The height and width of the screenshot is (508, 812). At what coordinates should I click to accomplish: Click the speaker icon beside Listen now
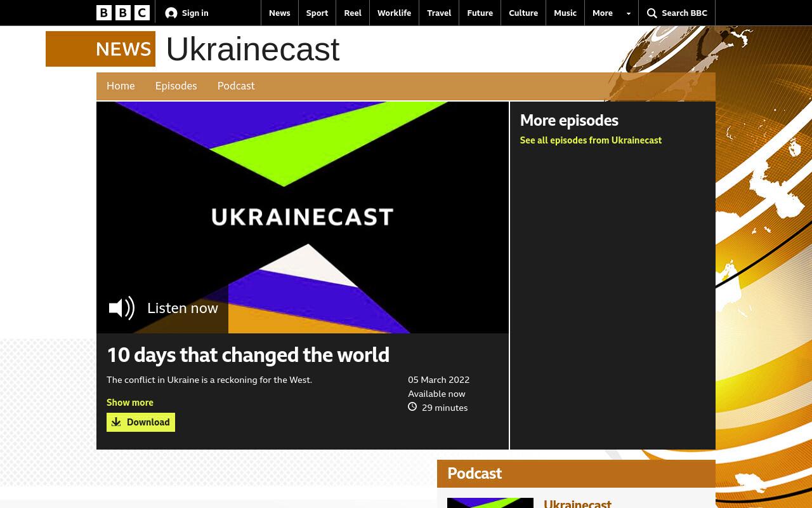(x=122, y=308)
